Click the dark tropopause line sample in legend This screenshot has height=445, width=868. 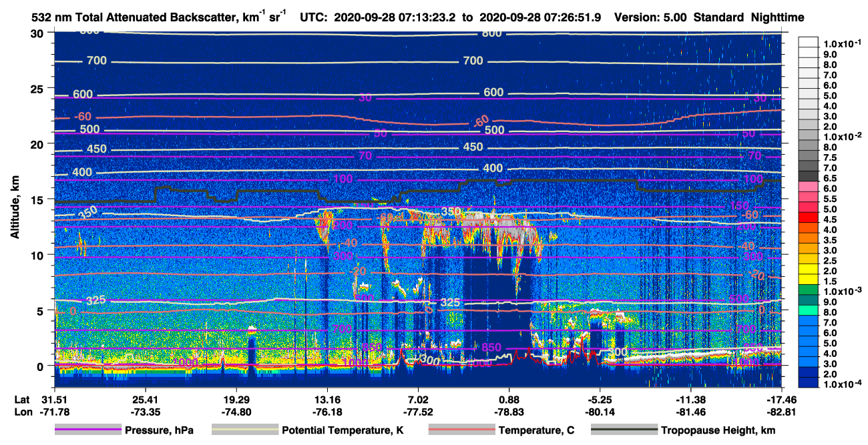click(624, 431)
